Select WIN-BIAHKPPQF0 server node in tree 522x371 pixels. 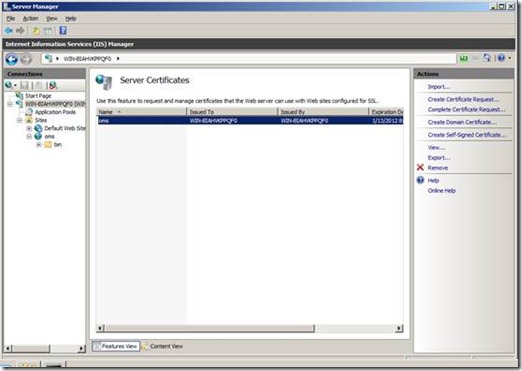(x=55, y=104)
